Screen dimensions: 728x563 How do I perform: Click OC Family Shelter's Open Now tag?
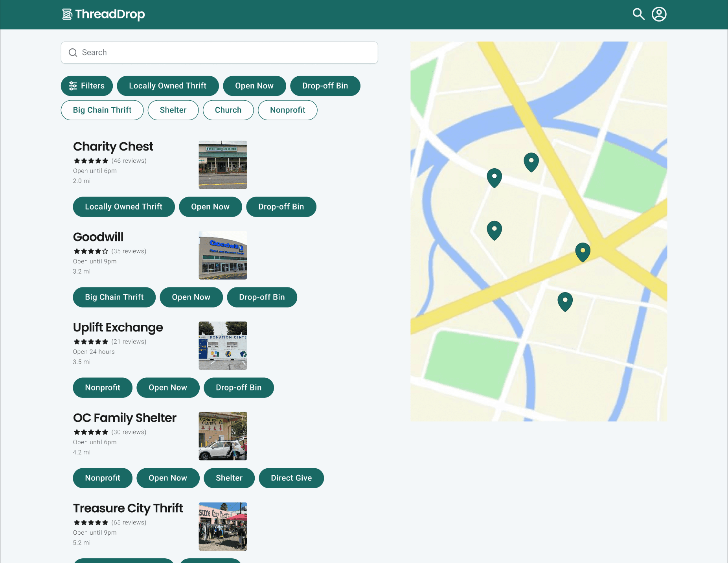tap(168, 478)
